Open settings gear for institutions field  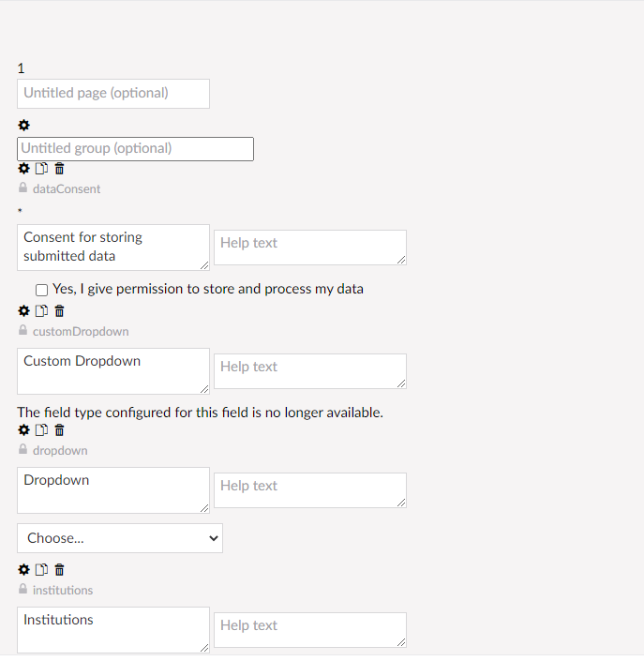pos(23,570)
